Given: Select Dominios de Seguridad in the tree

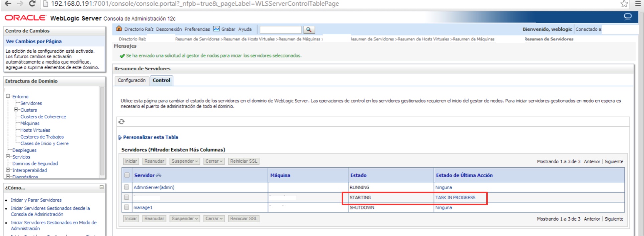Looking at the screenshot, I should (x=35, y=163).
